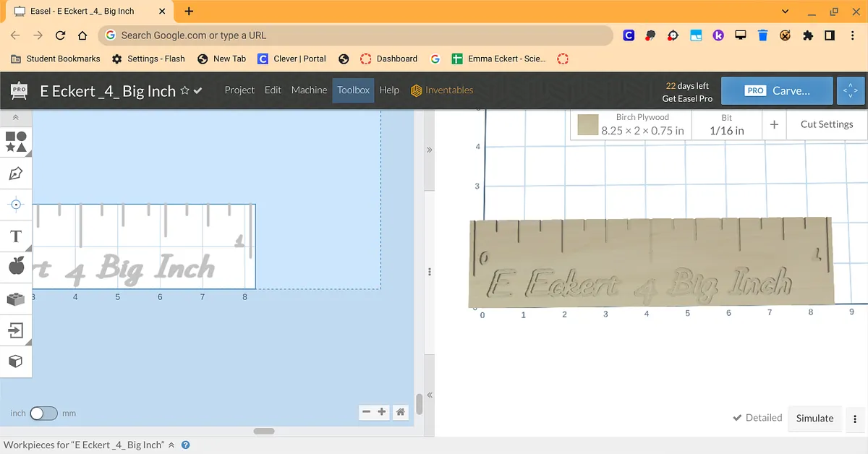
Task: Click the Birch Plywood material swatch
Action: (588, 124)
